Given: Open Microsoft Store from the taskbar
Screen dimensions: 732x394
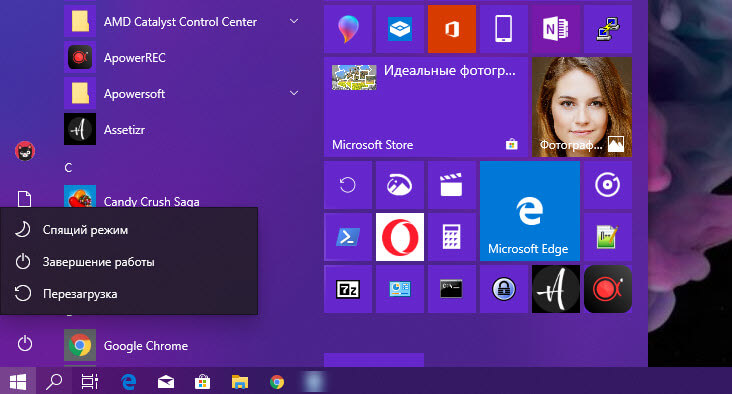Looking at the screenshot, I should pyautogui.click(x=203, y=382).
